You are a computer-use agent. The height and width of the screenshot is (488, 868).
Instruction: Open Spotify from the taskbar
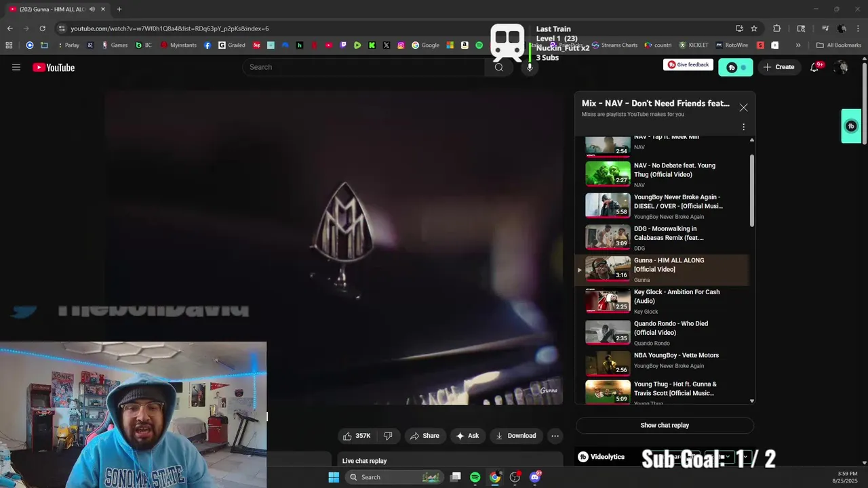point(475,477)
